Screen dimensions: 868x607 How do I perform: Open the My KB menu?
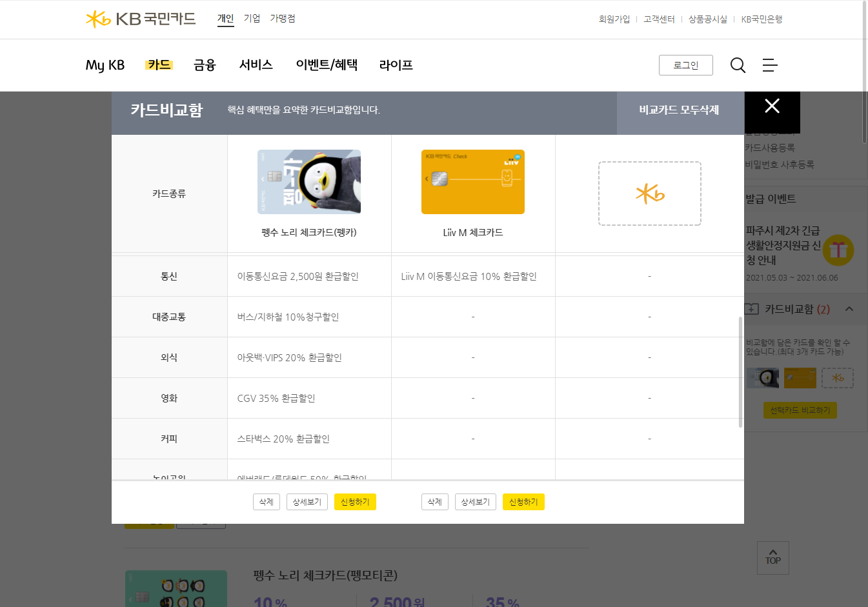coord(105,65)
